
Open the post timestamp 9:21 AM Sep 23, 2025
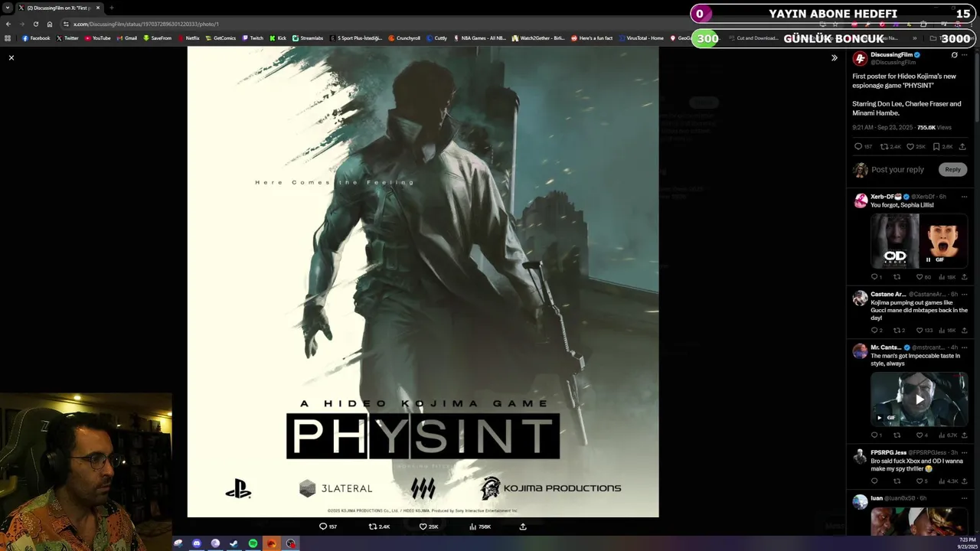[x=883, y=127]
